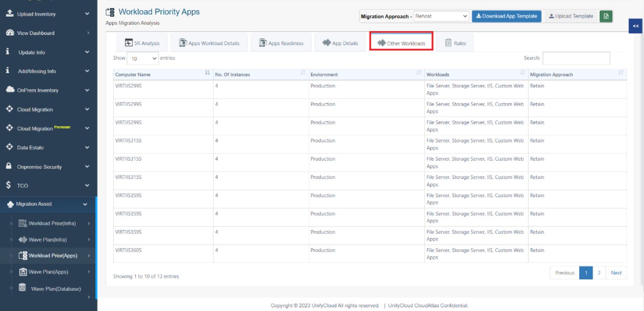Click the Wave Plan(Apps) icon
This screenshot has width=644, height=311.
(23, 272)
